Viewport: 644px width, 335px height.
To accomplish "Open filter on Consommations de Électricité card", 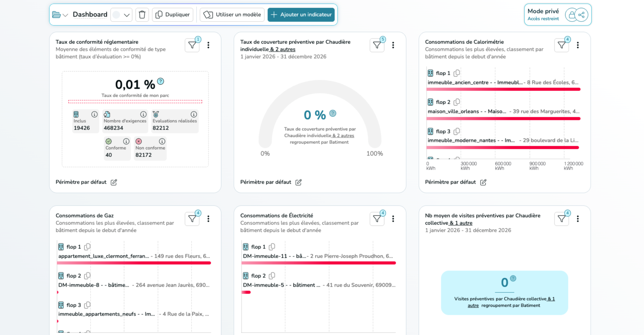I will pyautogui.click(x=377, y=219).
